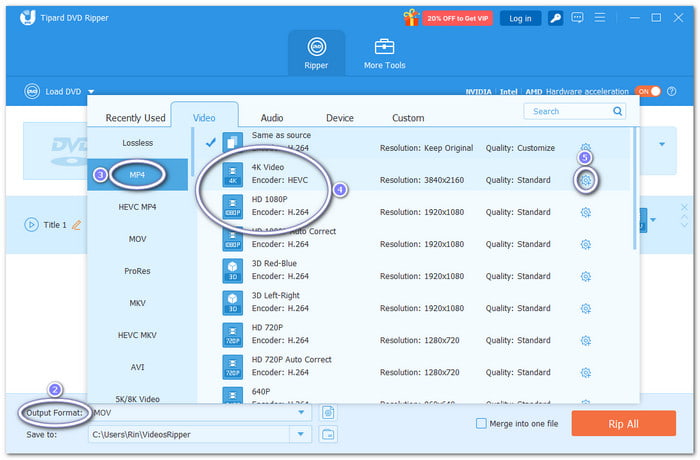Select the MKV format category
The height and width of the screenshot is (460, 700).
pyautogui.click(x=138, y=303)
